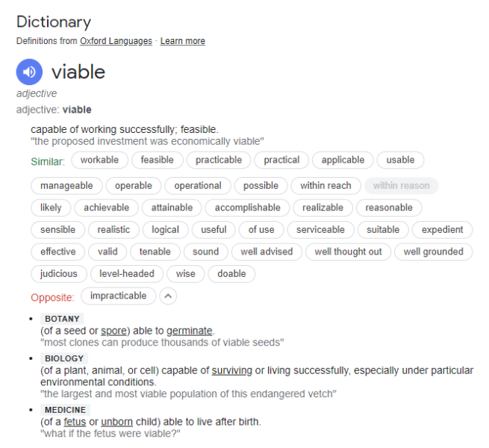Select the 'workable' synonym chip
Viewport: 489px width, 448px height.
click(x=99, y=160)
